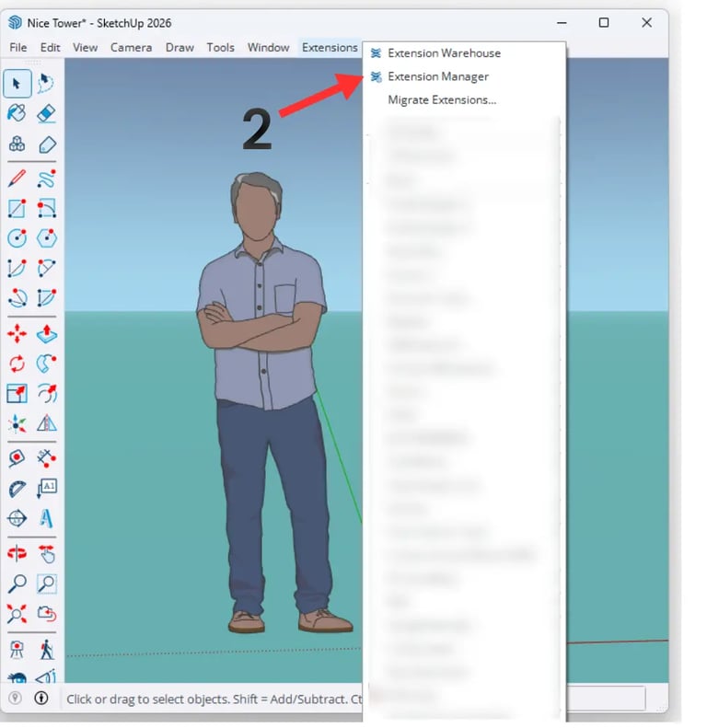Go back with Previous view icon
Image resolution: width=707 pixels, height=728 pixels.
[x=46, y=614]
